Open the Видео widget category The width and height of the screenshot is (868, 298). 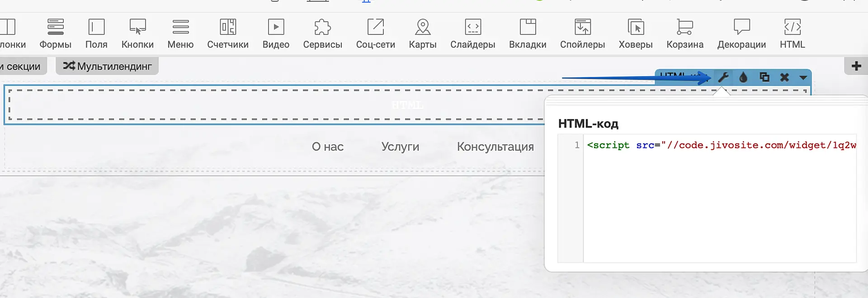[x=276, y=33]
